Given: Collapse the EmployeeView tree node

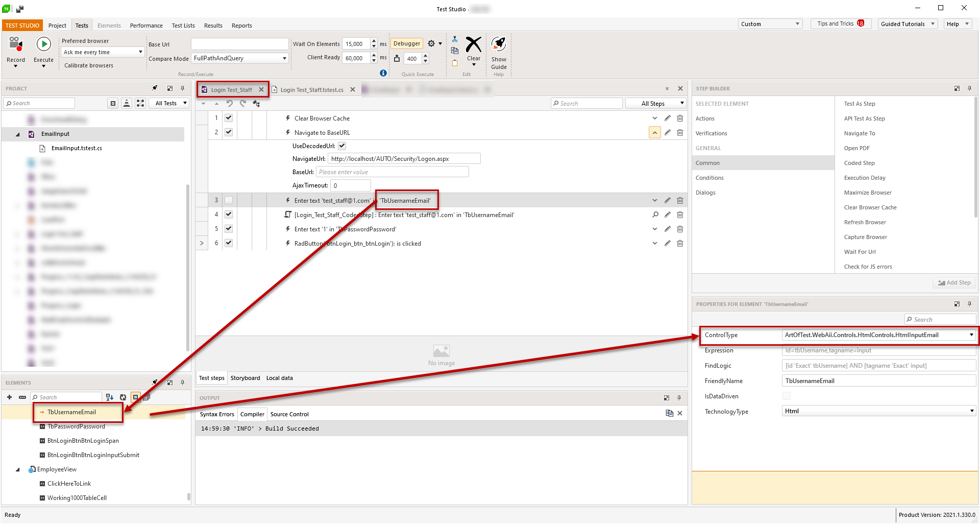Looking at the screenshot, I should pyautogui.click(x=18, y=469).
